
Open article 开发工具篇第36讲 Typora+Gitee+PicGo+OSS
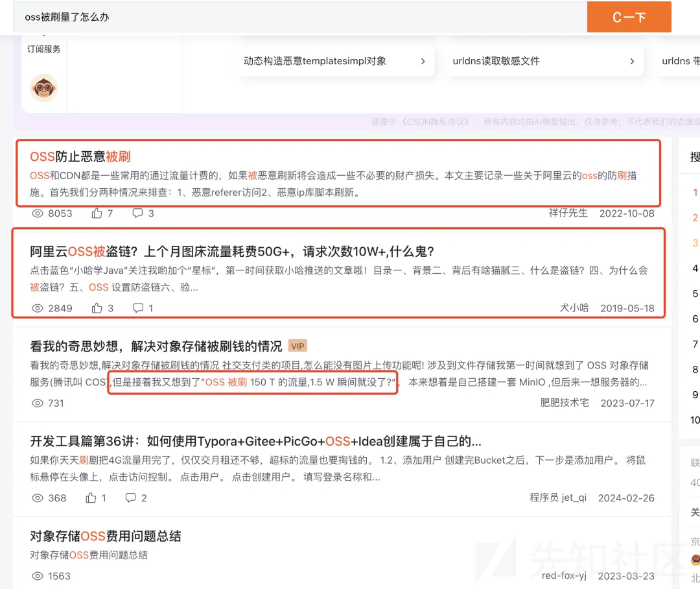point(256,442)
